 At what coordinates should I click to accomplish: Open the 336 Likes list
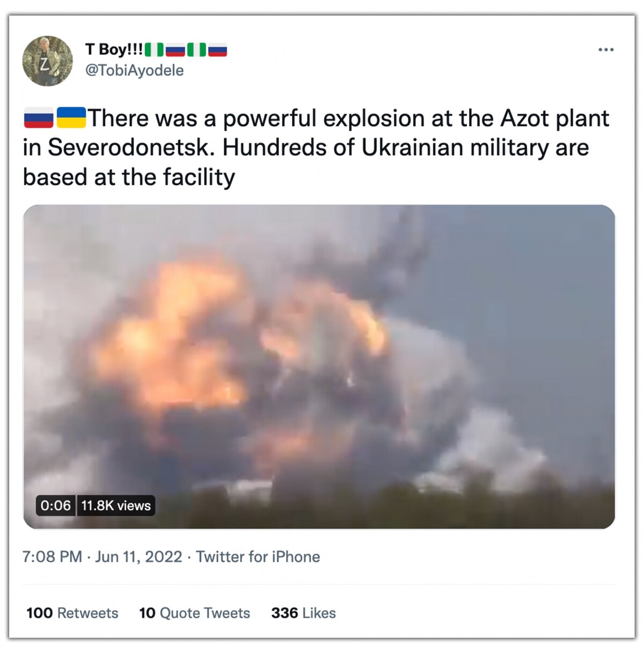[303, 613]
